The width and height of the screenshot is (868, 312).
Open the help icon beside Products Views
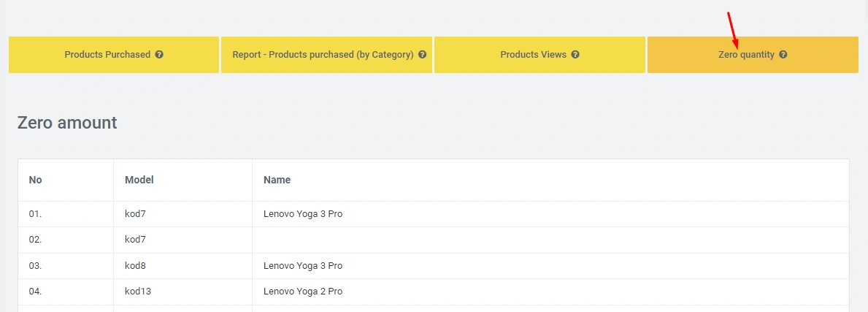pyautogui.click(x=575, y=55)
